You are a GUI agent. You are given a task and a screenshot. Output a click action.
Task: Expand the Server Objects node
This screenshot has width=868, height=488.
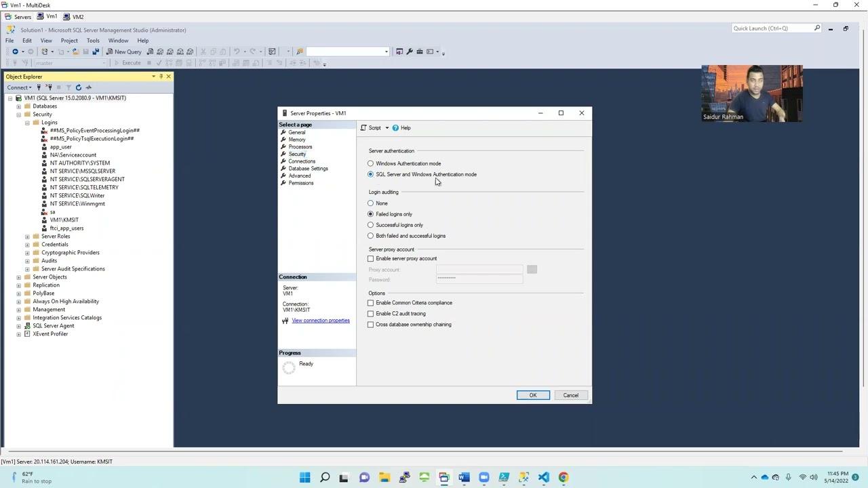(x=18, y=277)
